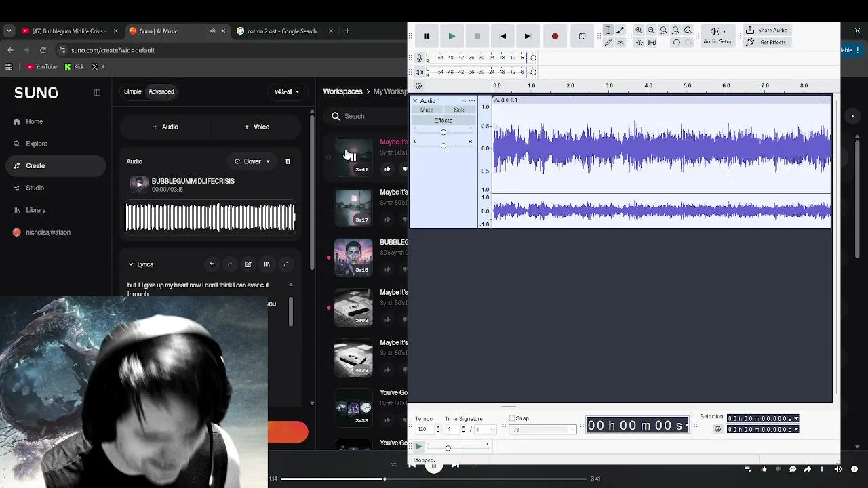Switch to Simple mode in Suno
868x488 pixels.
(x=133, y=91)
